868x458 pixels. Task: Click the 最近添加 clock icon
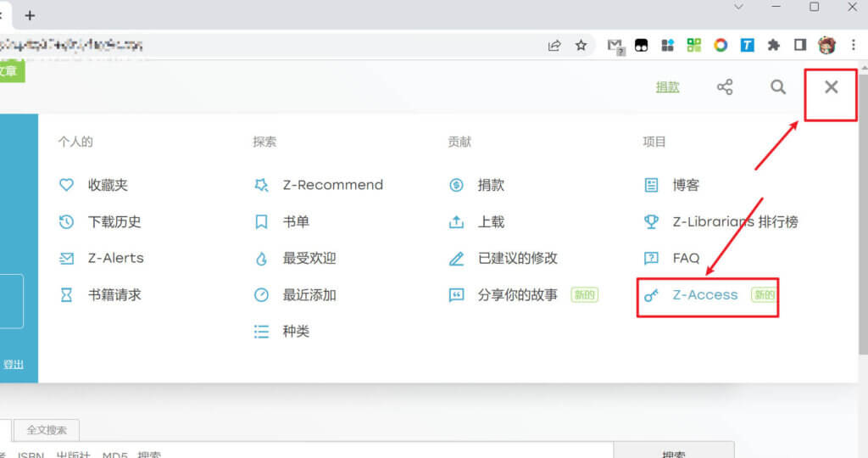pyautogui.click(x=262, y=295)
